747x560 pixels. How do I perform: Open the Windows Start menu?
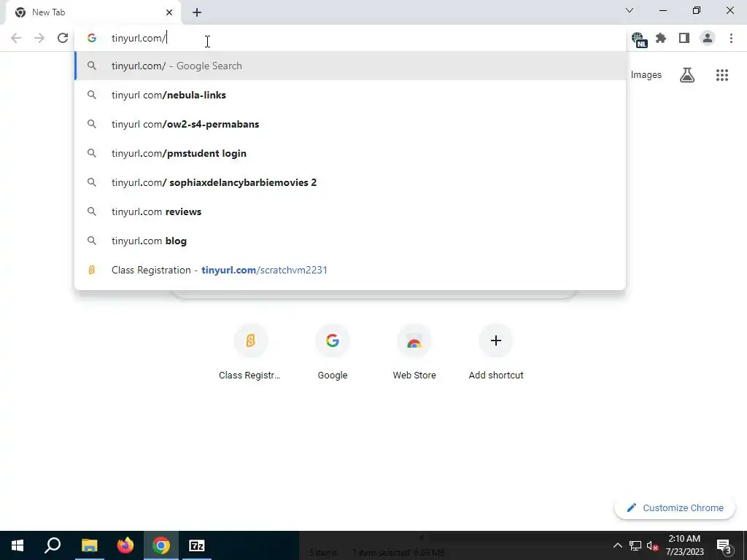[x=18, y=545]
